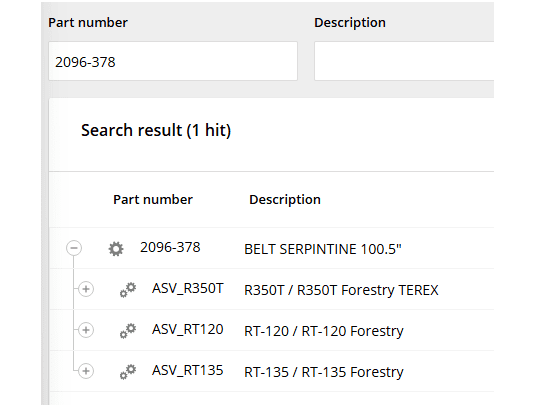The width and height of the screenshot is (540, 405).
Task: Click the Description search input field
Action: 404,61
